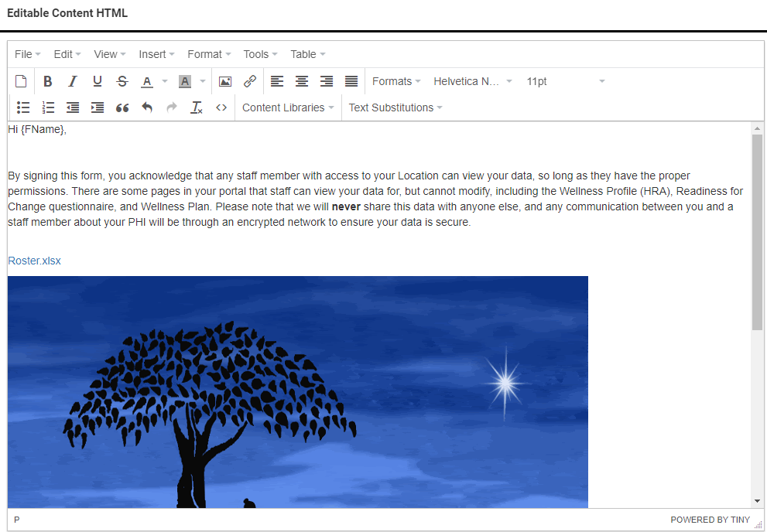This screenshot has width=767, height=532.
Task: Open the Table menu
Action: pyautogui.click(x=308, y=54)
